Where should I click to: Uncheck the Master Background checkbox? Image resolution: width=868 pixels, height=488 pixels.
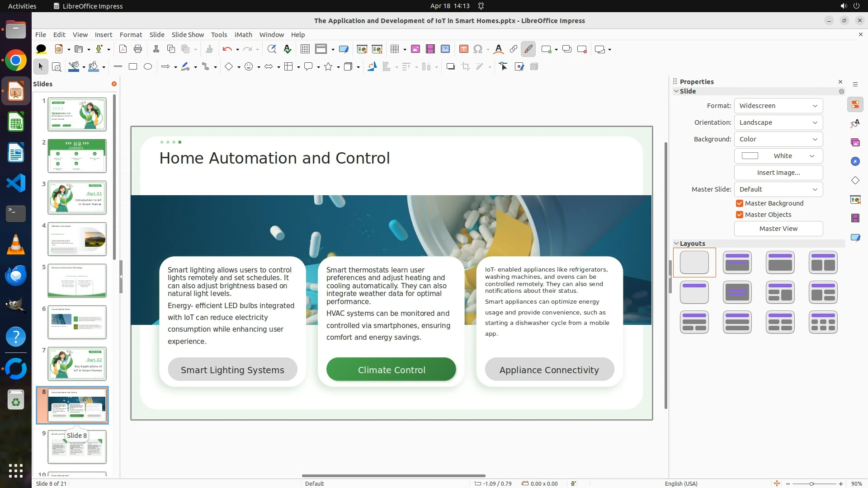coord(740,203)
